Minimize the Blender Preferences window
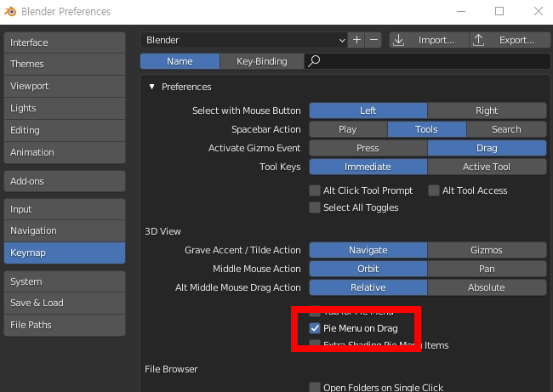This screenshot has height=392, width=553. (460, 11)
